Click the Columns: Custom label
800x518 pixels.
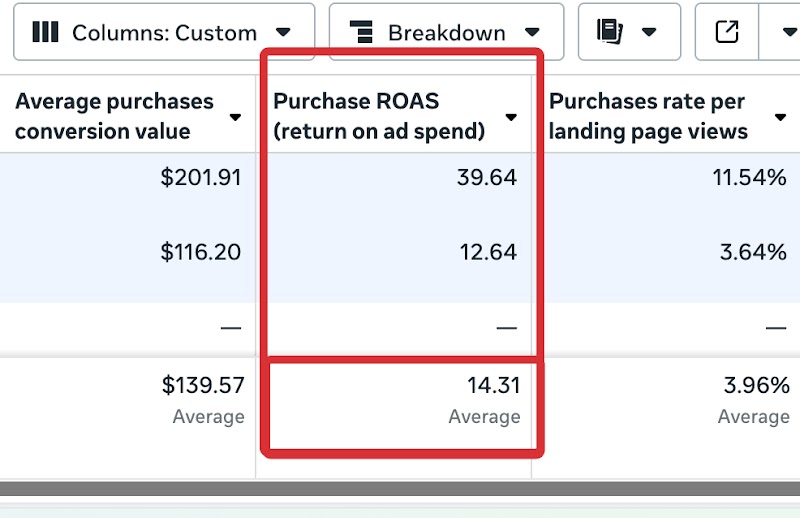164,32
